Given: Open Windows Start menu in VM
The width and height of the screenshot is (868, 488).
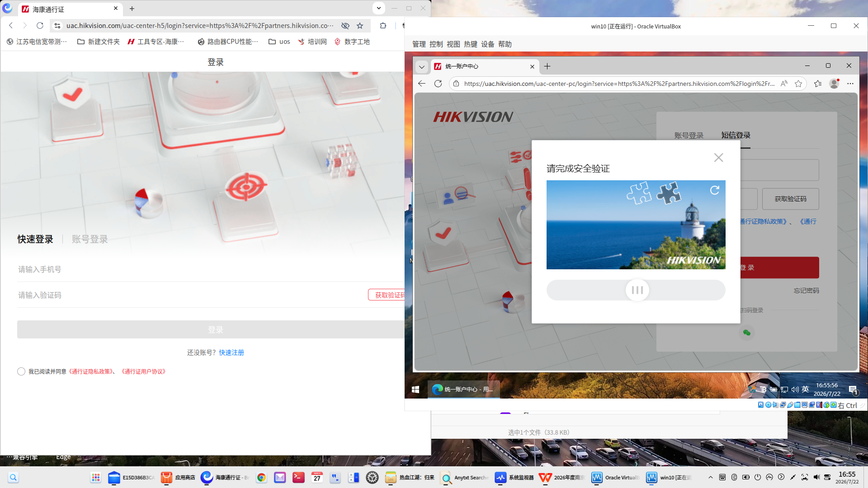Looking at the screenshot, I should click(415, 389).
